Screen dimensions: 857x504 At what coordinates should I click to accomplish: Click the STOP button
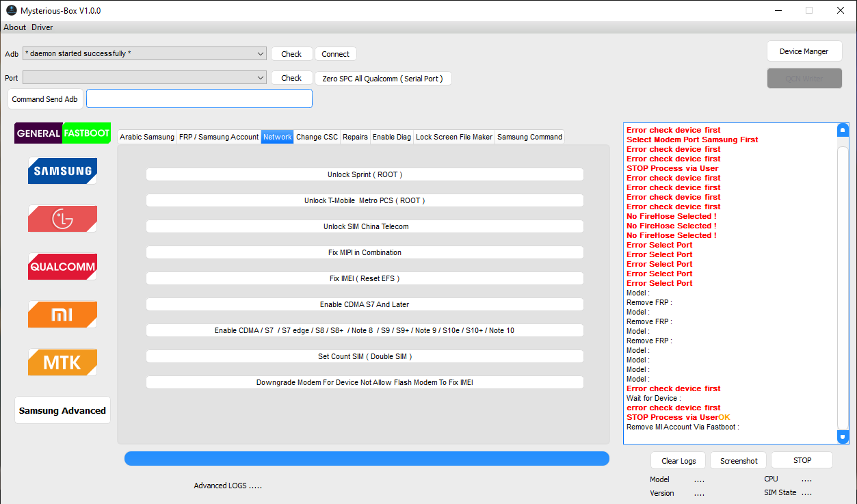(802, 460)
